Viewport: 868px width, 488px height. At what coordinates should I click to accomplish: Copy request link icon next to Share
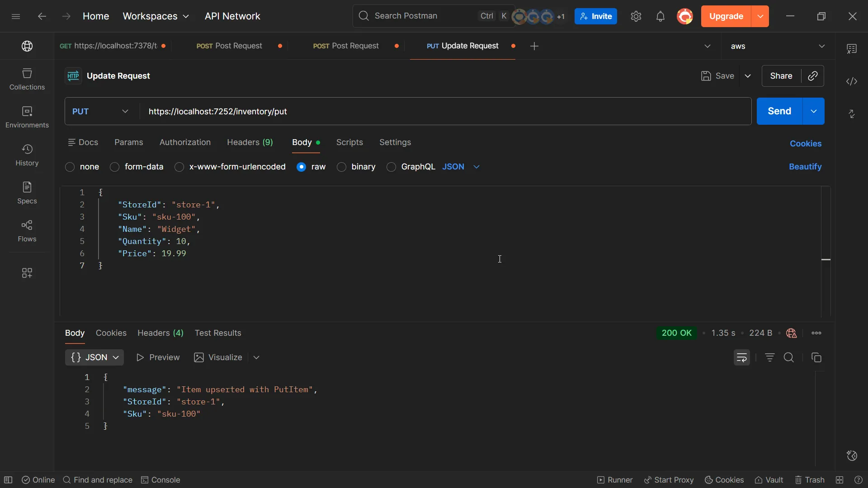[x=812, y=76]
